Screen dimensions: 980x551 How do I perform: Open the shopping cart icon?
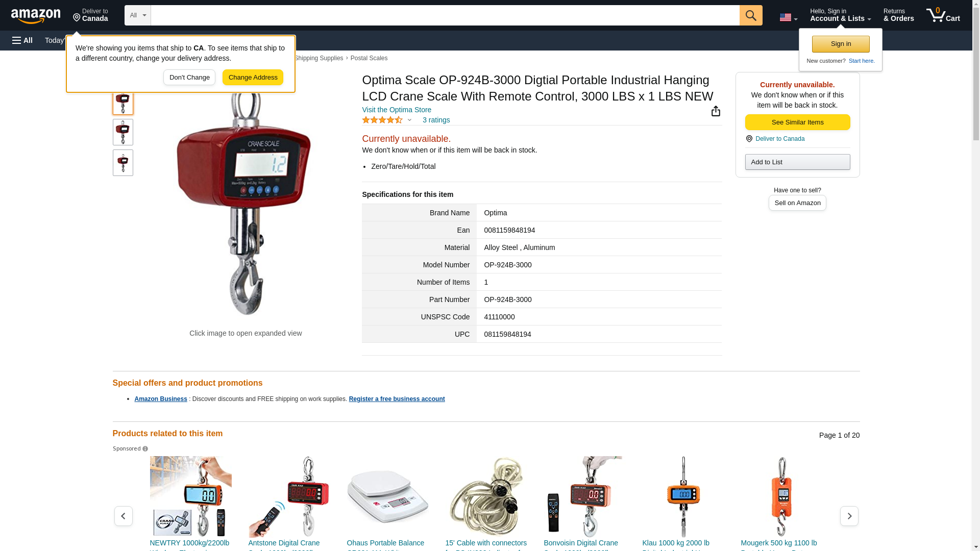(x=943, y=15)
